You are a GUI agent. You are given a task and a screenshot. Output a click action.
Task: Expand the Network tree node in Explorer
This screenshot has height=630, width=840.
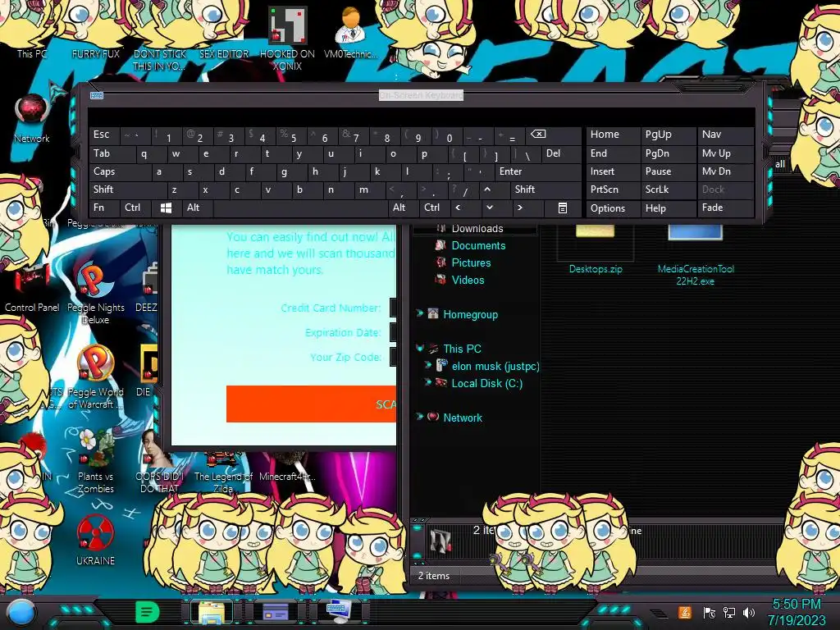(x=419, y=417)
